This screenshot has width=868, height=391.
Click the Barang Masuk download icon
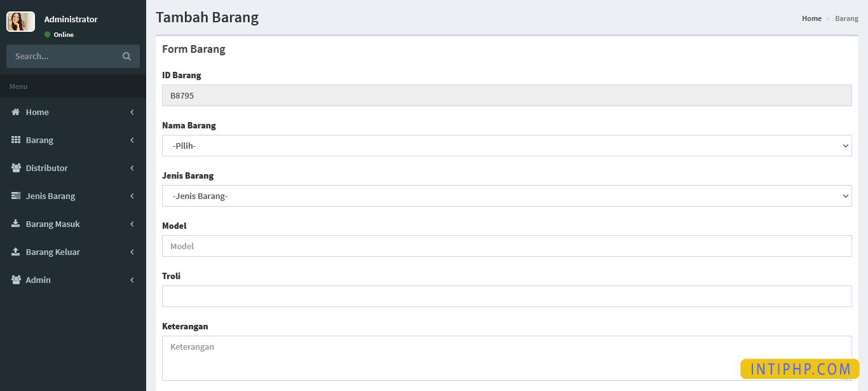click(16, 224)
